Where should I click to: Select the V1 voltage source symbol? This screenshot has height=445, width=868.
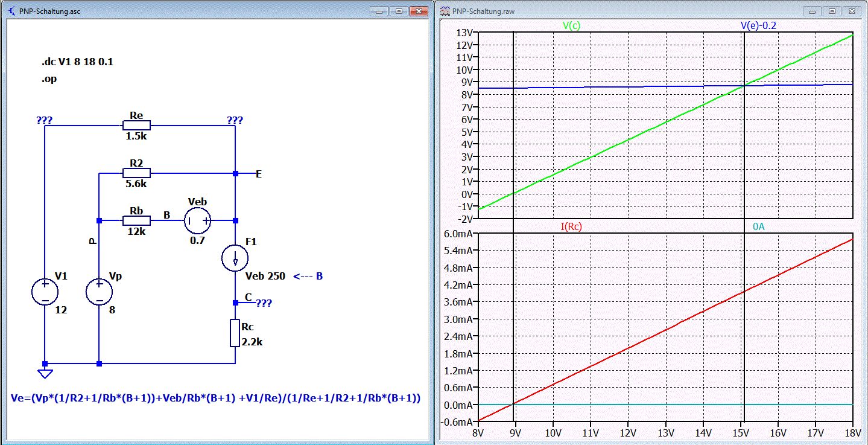(x=45, y=292)
